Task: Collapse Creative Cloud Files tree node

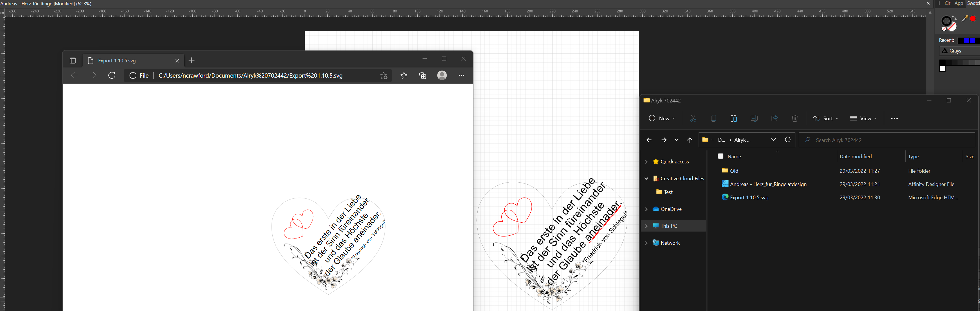Action: [646, 178]
